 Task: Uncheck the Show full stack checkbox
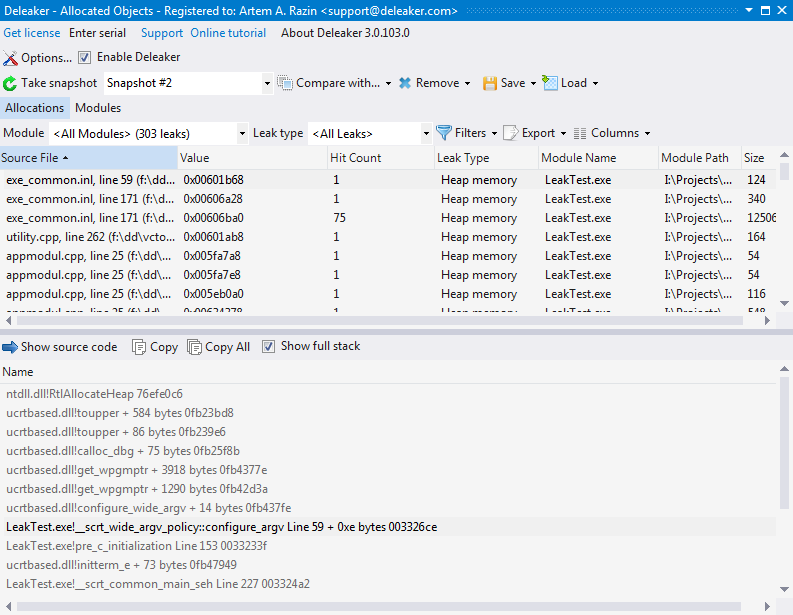pos(268,347)
